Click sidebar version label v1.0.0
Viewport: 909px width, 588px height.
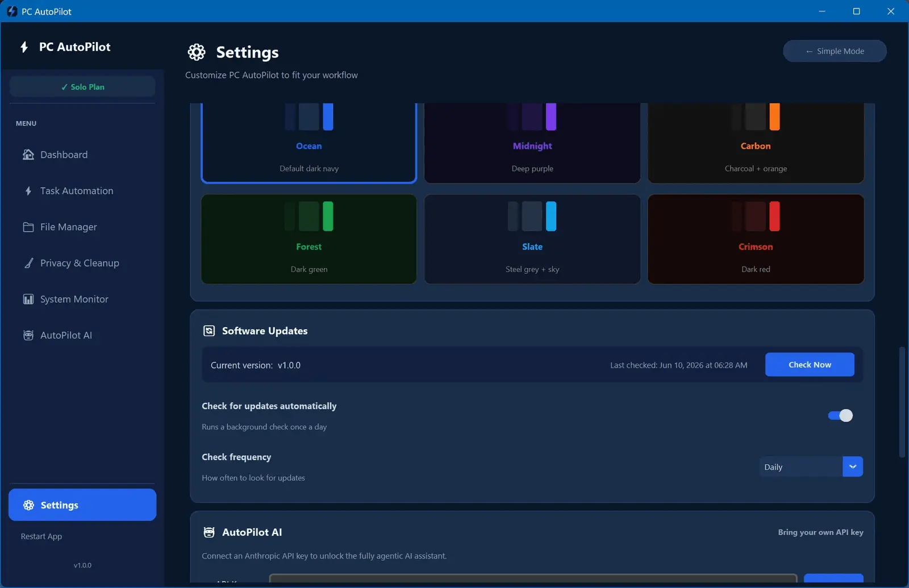(82, 565)
